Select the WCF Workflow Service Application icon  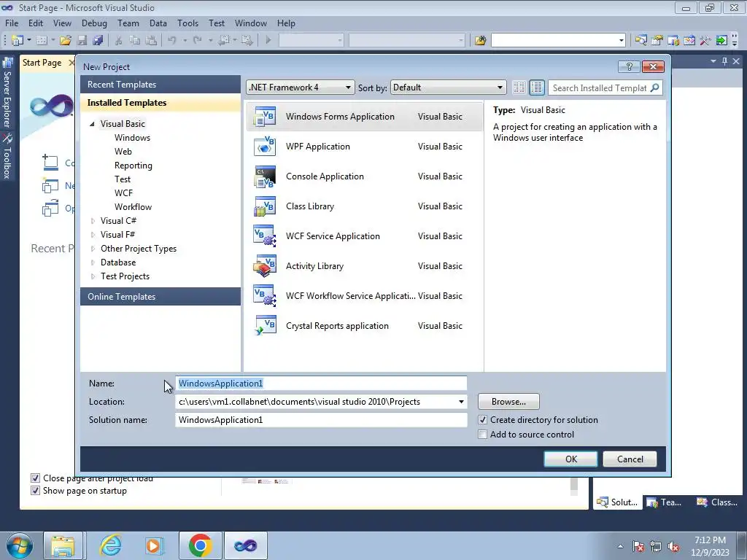pos(265,296)
